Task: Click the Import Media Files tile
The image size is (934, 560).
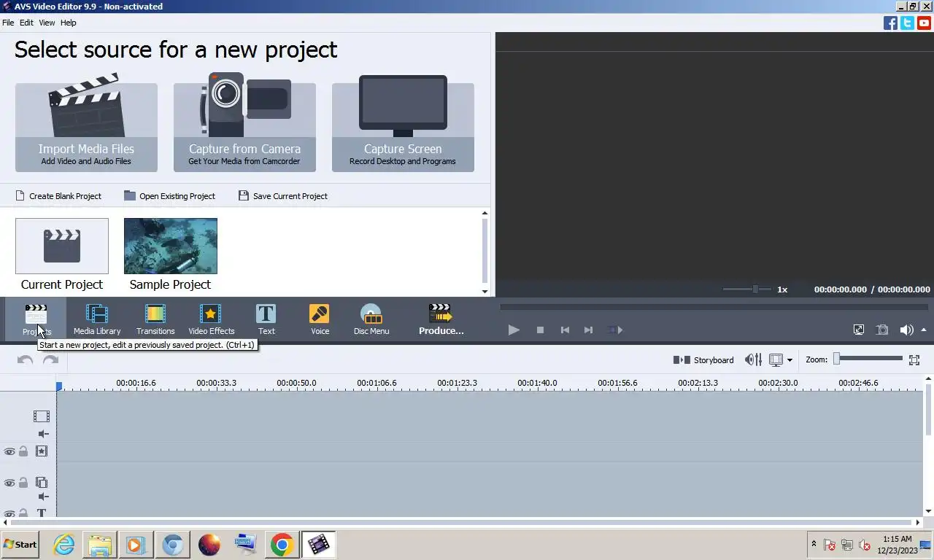Action: pos(86,127)
